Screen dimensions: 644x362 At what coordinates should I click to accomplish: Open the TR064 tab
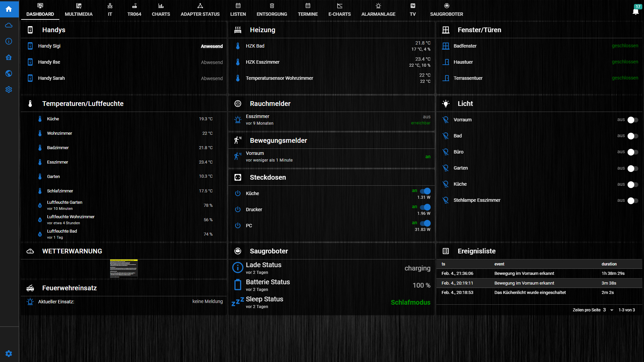[134, 10]
